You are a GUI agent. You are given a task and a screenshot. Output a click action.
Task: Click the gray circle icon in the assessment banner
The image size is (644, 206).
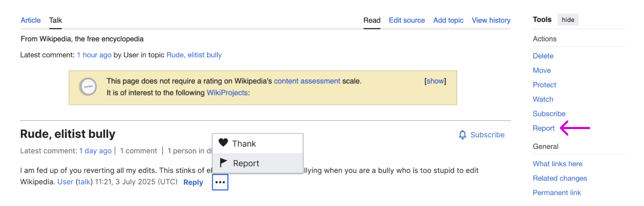pos(88,87)
